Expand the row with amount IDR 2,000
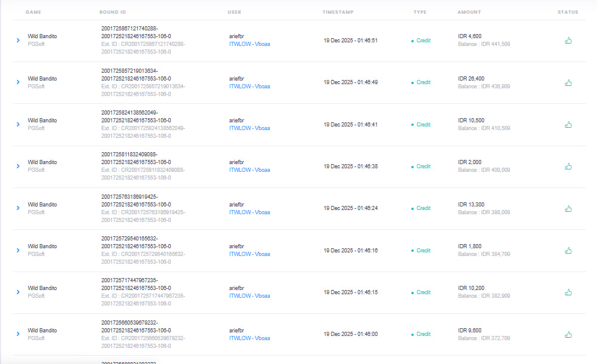Viewport: 597px width, 364px height. point(18,166)
